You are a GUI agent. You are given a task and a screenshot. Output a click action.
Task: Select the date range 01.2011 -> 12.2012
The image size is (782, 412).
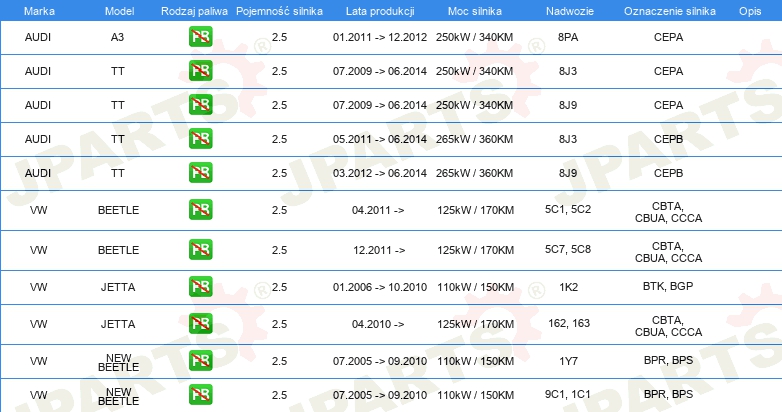pyautogui.click(x=380, y=37)
